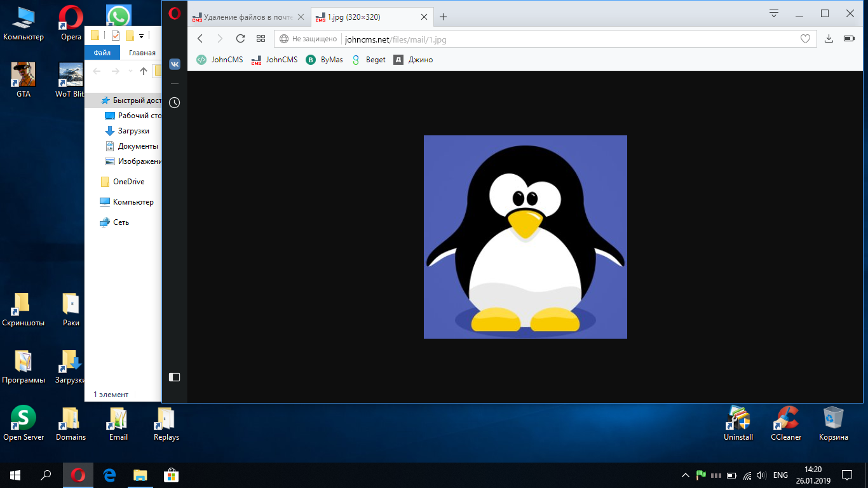Select Загрузки in Explorer navigation pane
This screenshot has height=488, width=868.
tap(133, 131)
